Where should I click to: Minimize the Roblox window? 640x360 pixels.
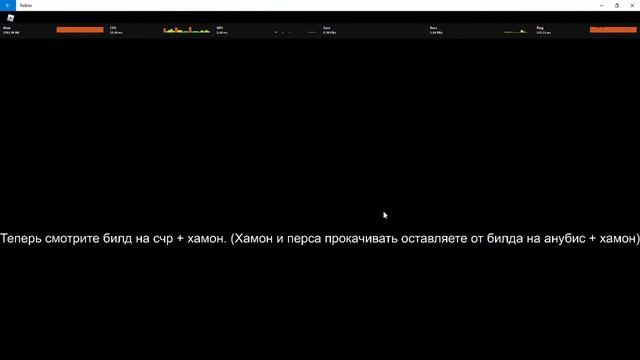(602, 5)
